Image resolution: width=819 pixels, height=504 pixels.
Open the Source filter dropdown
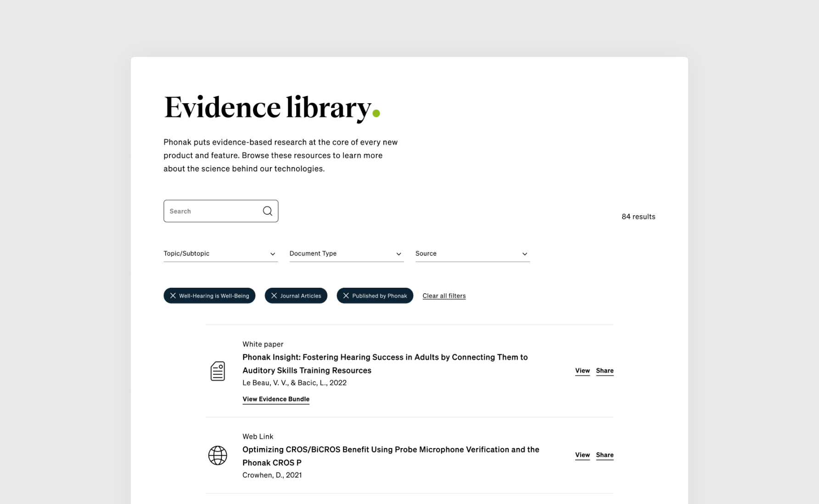(x=472, y=253)
